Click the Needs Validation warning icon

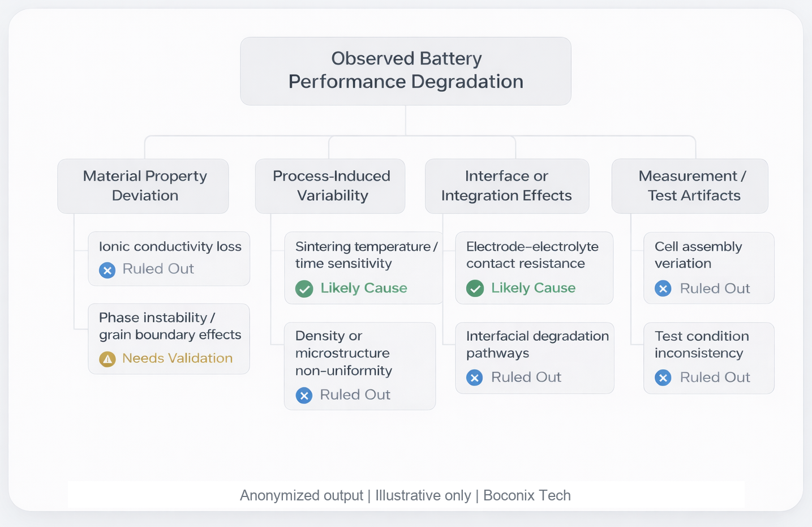click(108, 359)
